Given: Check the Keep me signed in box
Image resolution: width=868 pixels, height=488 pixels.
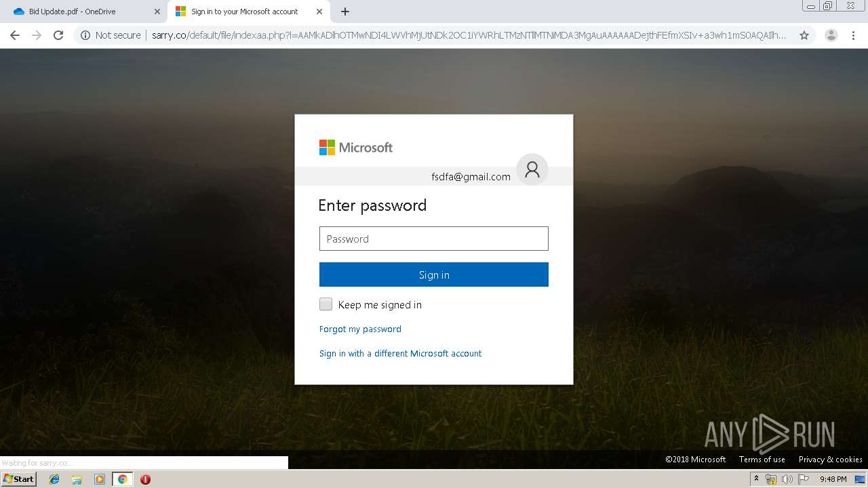Looking at the screenshot, I should (x=326, y=304).
